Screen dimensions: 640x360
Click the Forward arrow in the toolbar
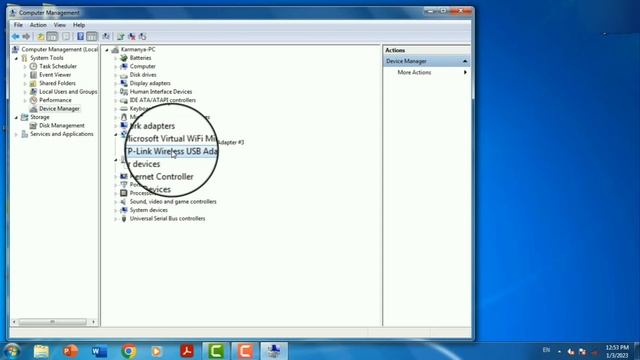point(26,37)
